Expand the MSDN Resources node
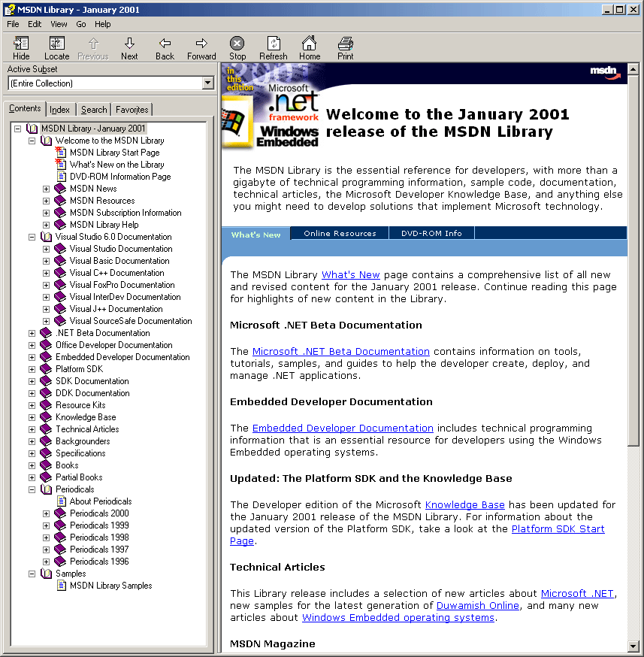 46,201
